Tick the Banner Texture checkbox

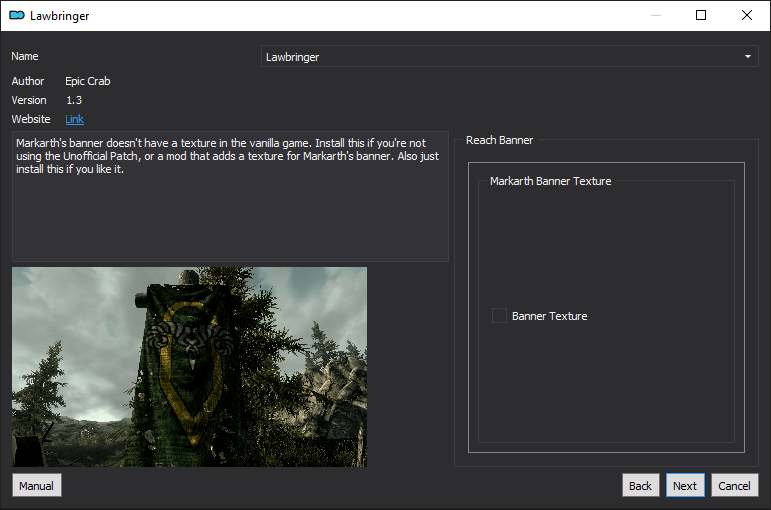499,316
